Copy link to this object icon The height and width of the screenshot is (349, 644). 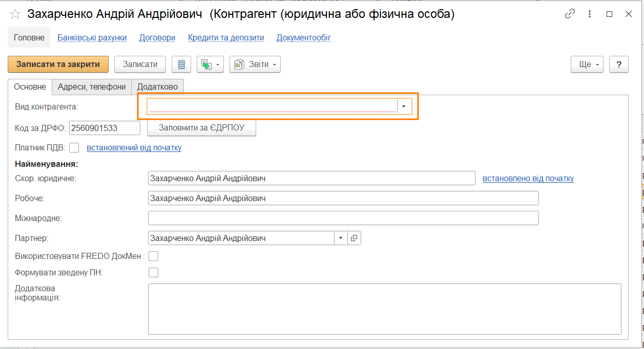570,14
